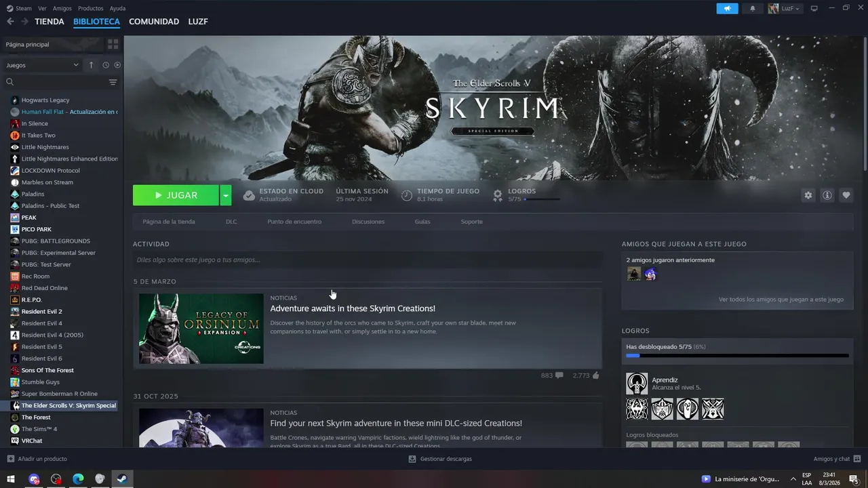This screenshot has width=868, height=488.
Task: Open 'Find your next Skyrim adventure' news headline
Action: (x=396, y=424)
